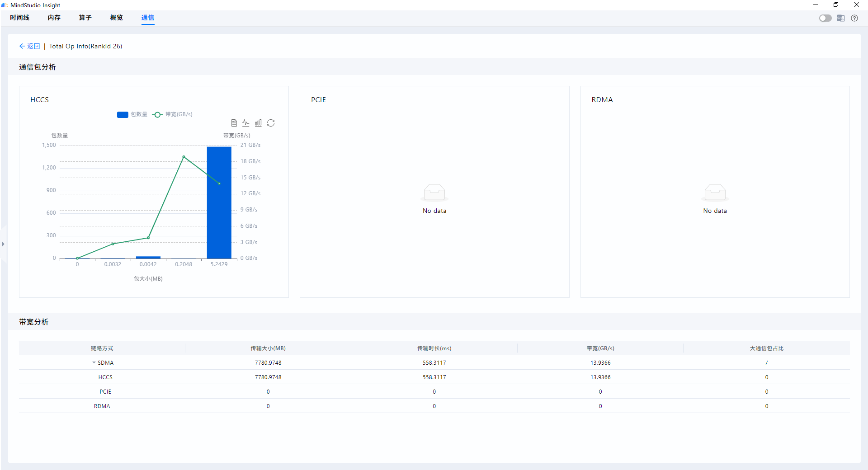Click the 传输时长(ms) column header

click(x=434, y=348)
